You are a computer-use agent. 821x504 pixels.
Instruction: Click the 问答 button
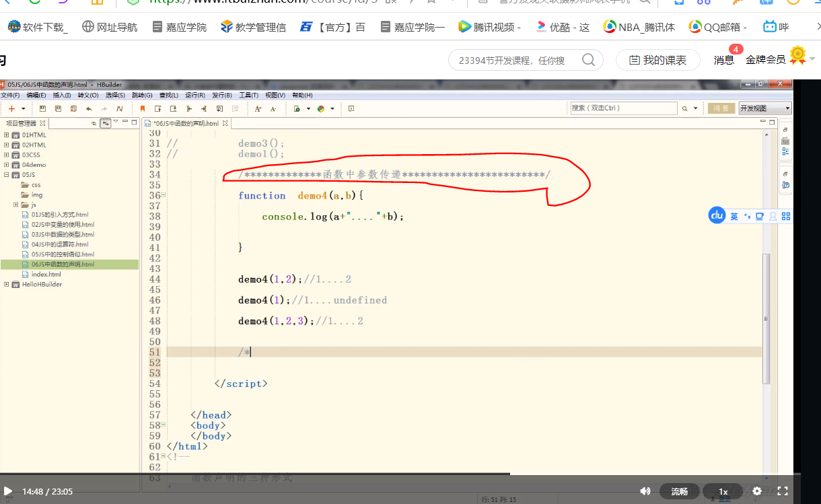(x=721, y=108)
